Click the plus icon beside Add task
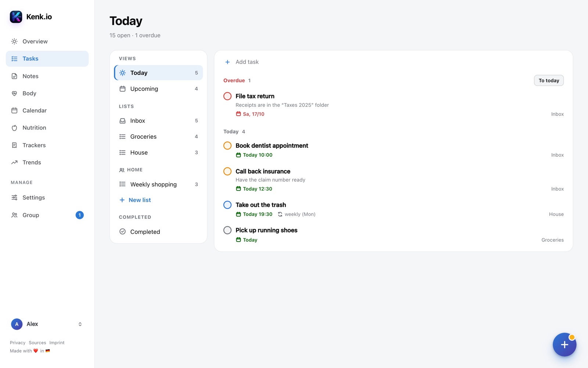The height and width of the screenshot is (368, 588). [x=227, y=62]
